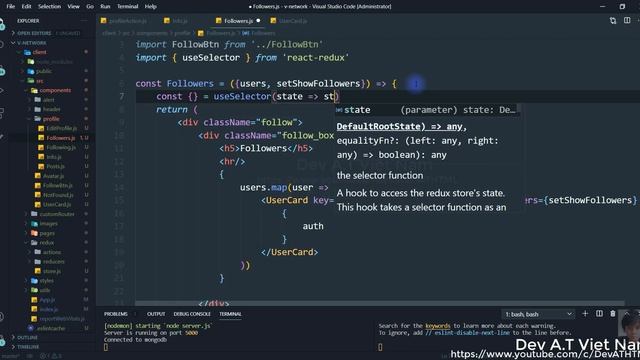Open store.js in the explorer
640x360 pixels.
pos(52,271)
